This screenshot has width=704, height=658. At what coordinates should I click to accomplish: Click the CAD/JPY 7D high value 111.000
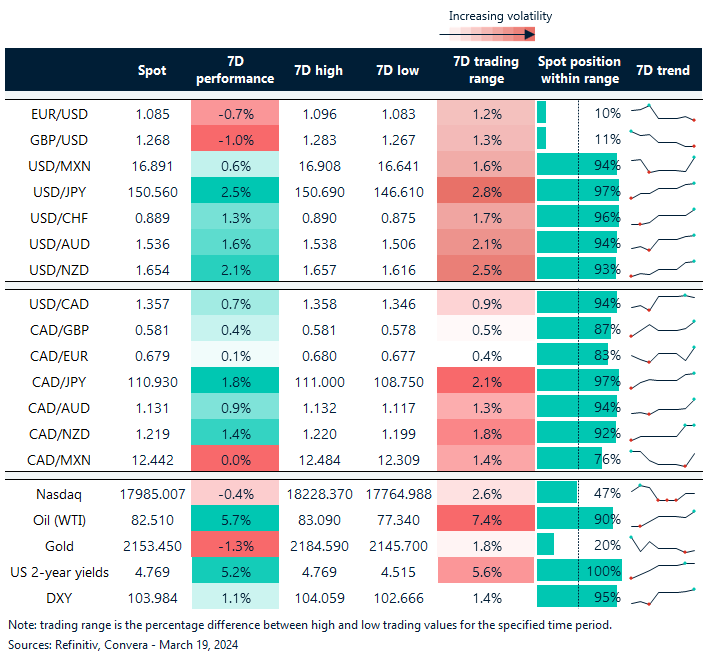tap(320, 380)
